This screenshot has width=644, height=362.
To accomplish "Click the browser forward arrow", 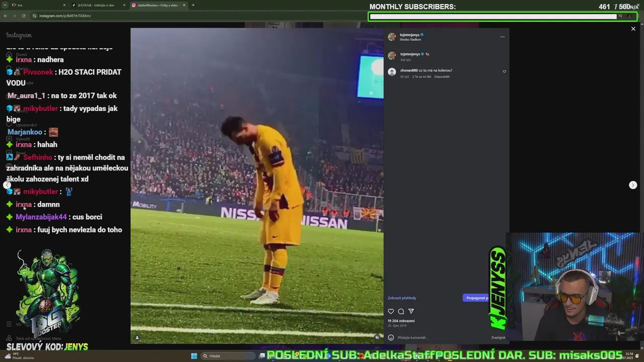I will point(15,16).
